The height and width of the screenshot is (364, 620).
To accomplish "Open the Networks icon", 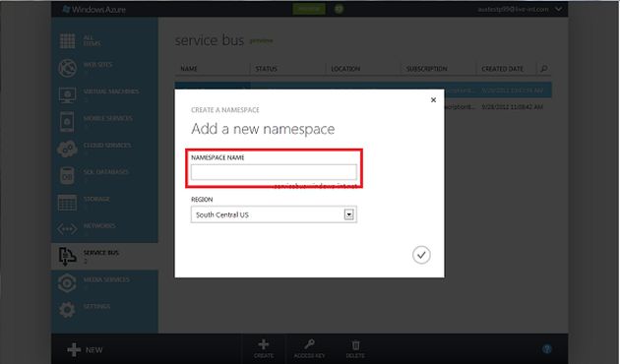I will pyautogui.click(x=67, y=229).
